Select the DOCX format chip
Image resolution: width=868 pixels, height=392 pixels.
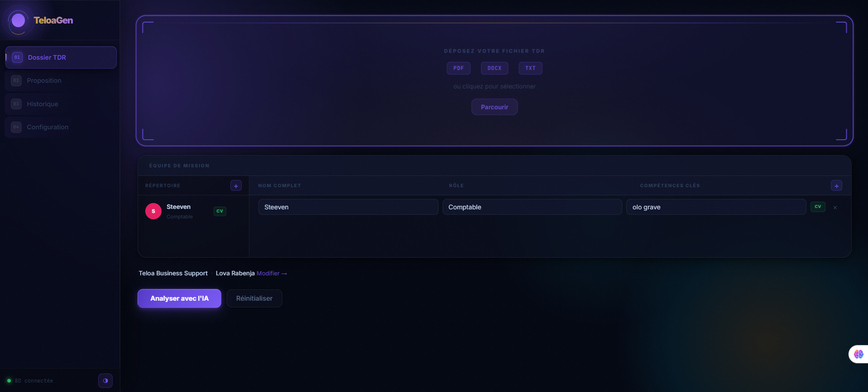pyautogui.click(x=494, y=68)
